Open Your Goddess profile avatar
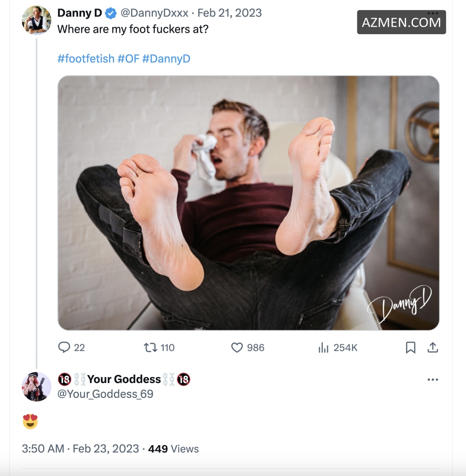The width and height of the screenshot is (466, 476). click(x=36, y=387)
